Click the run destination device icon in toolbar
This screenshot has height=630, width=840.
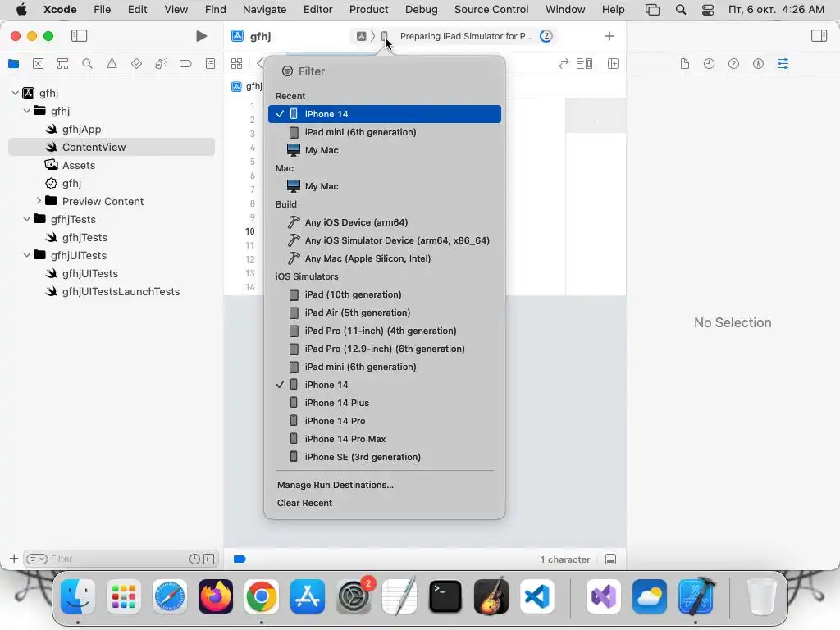point(384,36)
